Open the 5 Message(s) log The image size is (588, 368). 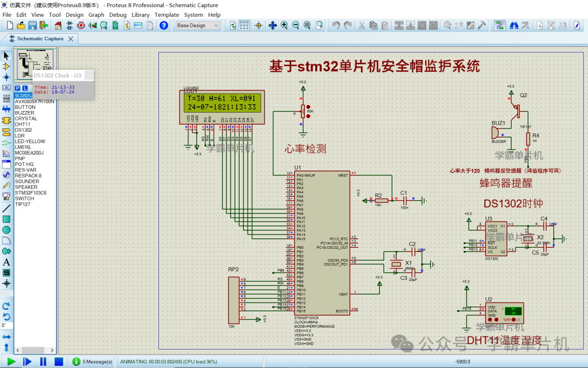click(92, 361)
